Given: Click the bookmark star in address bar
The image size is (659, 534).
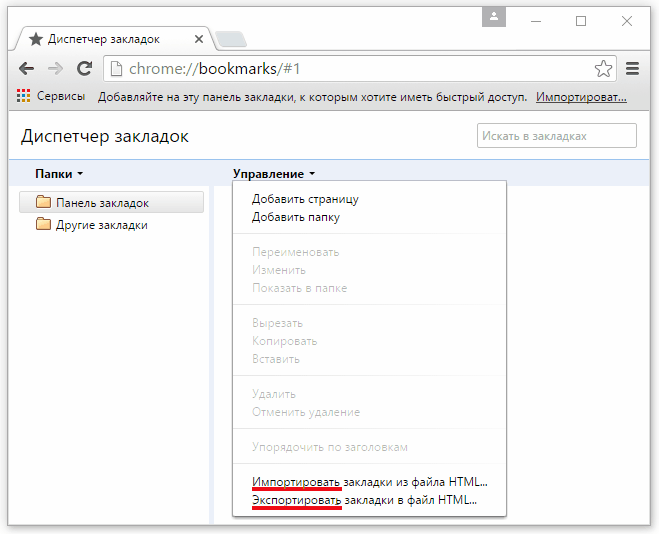Looking at the screenshot, I should coord(603,69).
